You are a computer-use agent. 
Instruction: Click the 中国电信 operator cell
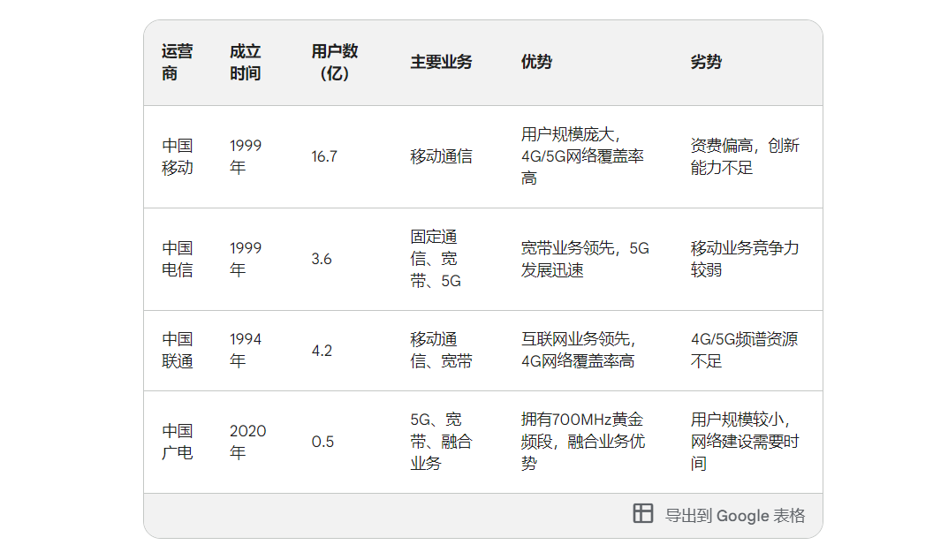point(178,259)
